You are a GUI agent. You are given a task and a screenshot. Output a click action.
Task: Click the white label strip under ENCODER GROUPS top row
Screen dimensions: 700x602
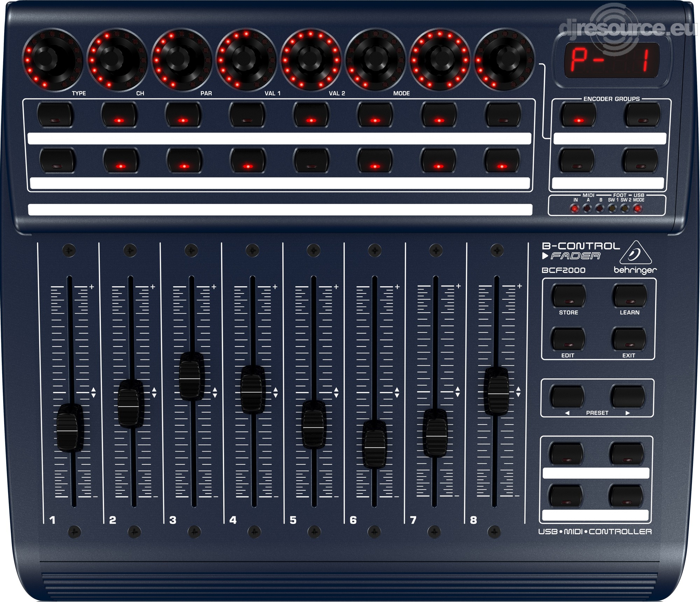(x=610, y=139)
